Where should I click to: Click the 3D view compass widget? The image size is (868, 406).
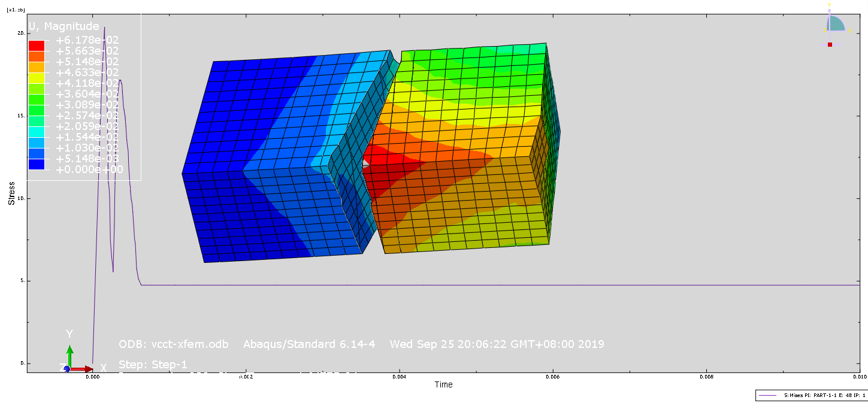coord(835,24)
